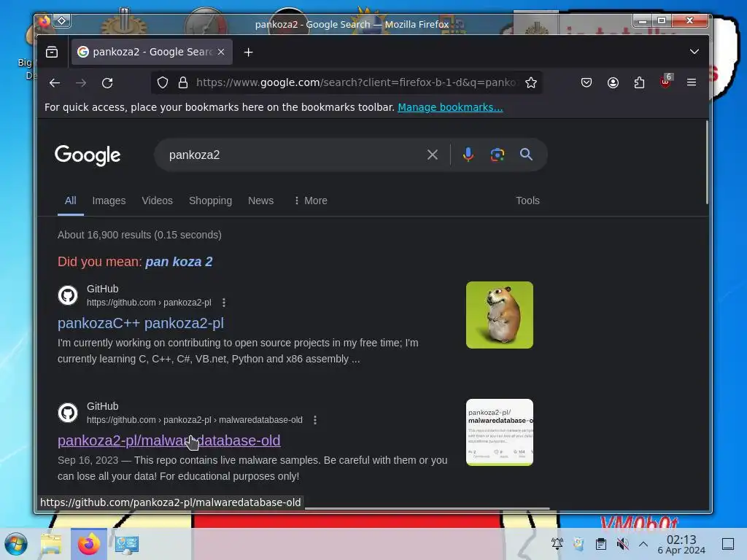Open the search Tools options
Viewport: 747px width, 560px height.
tap(528, 201)
